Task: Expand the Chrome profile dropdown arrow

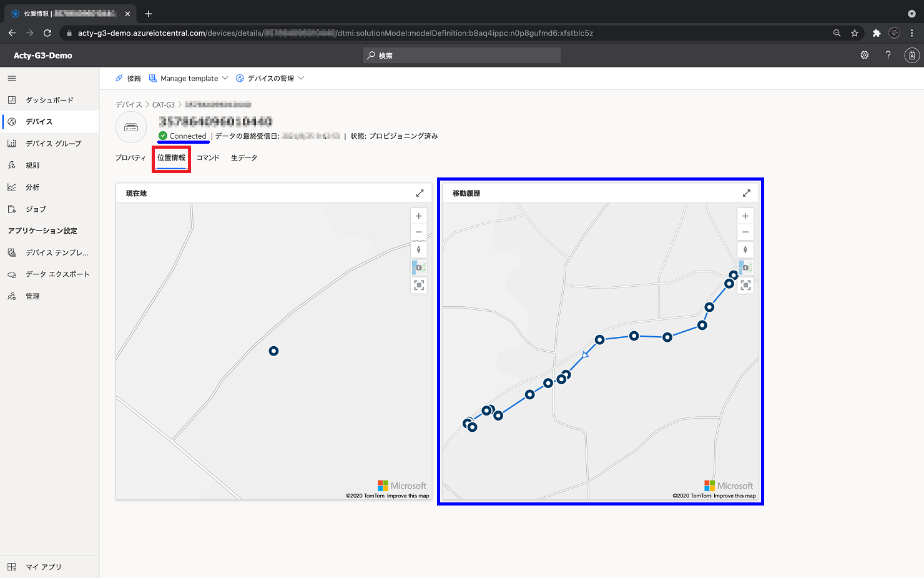Action: 912,14
